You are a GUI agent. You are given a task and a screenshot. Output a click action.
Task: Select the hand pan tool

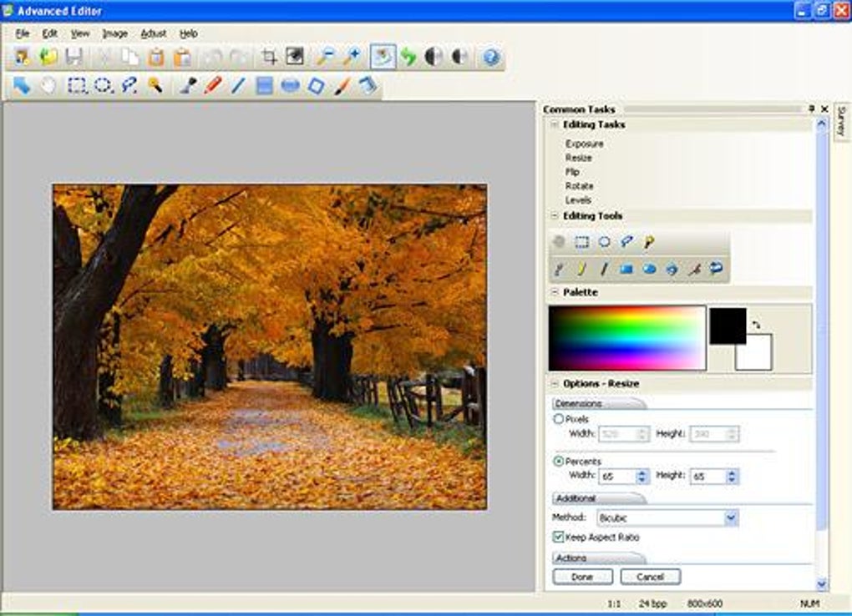49,85
